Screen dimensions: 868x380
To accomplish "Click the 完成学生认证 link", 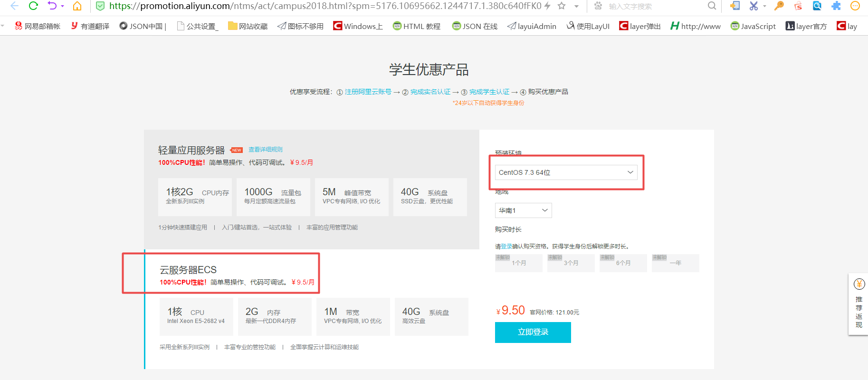I will tap(489, 92).
